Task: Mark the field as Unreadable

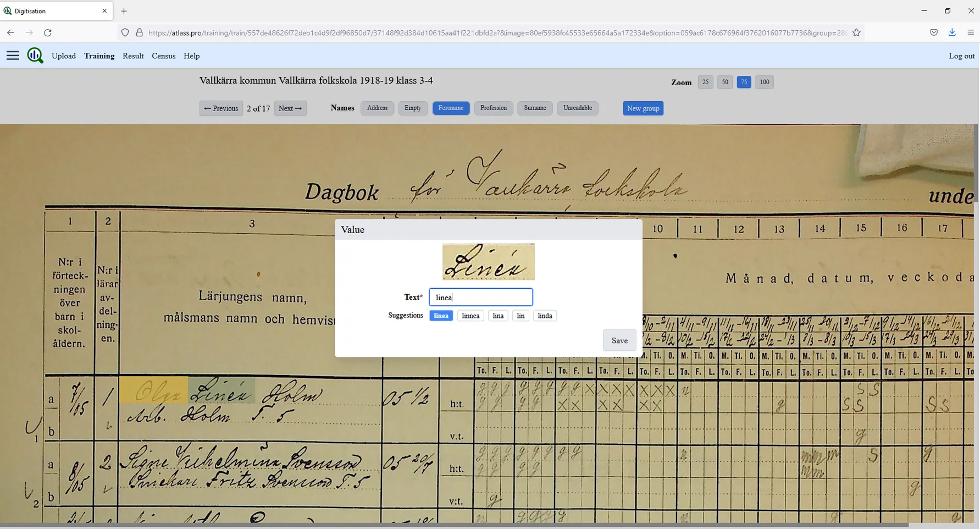Action: (577, 108)
